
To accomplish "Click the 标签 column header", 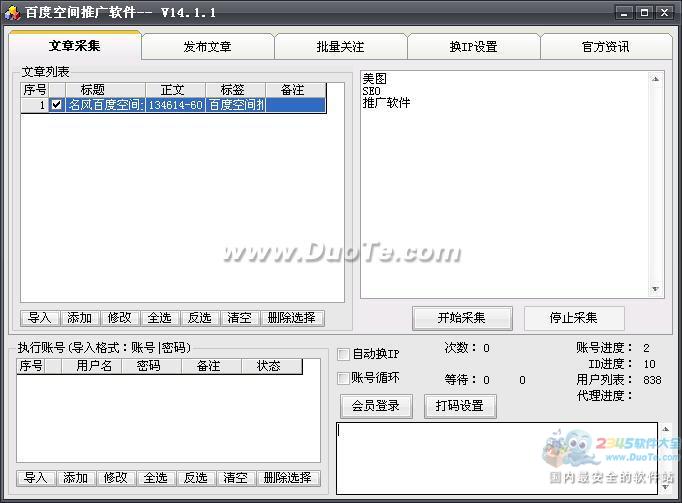I will 235,90.
